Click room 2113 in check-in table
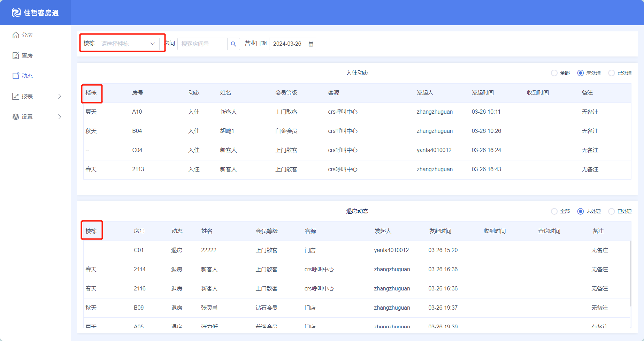 pos(138,169)
